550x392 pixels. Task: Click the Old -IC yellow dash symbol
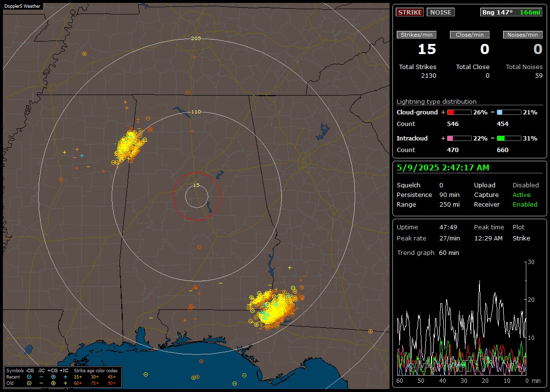tap(42, 383)
